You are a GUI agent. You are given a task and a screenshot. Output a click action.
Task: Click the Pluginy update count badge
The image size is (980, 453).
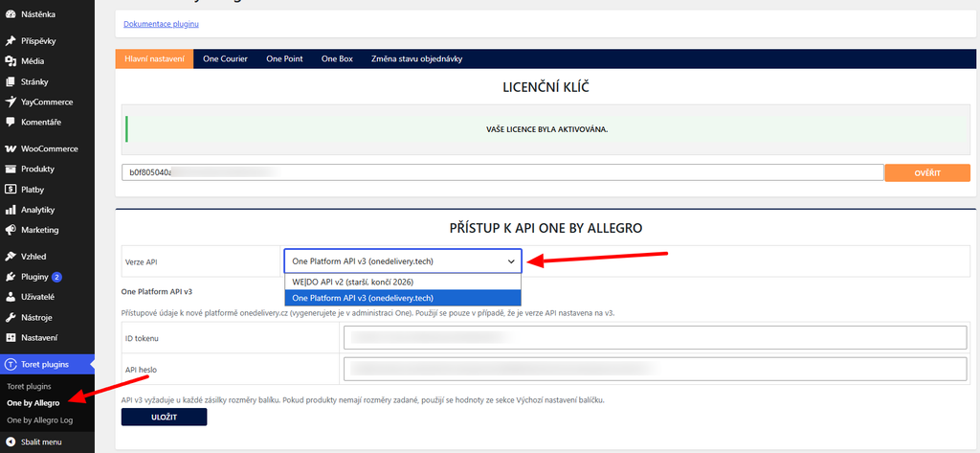(x=56, y=277)
